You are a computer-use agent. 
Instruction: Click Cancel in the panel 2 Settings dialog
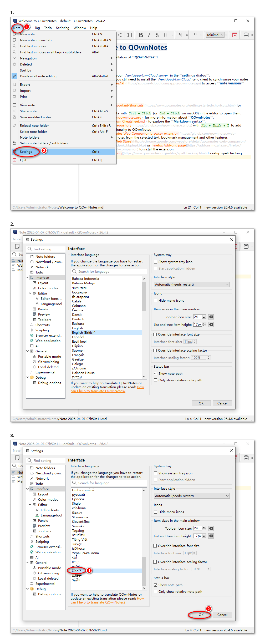pos(222,403)
